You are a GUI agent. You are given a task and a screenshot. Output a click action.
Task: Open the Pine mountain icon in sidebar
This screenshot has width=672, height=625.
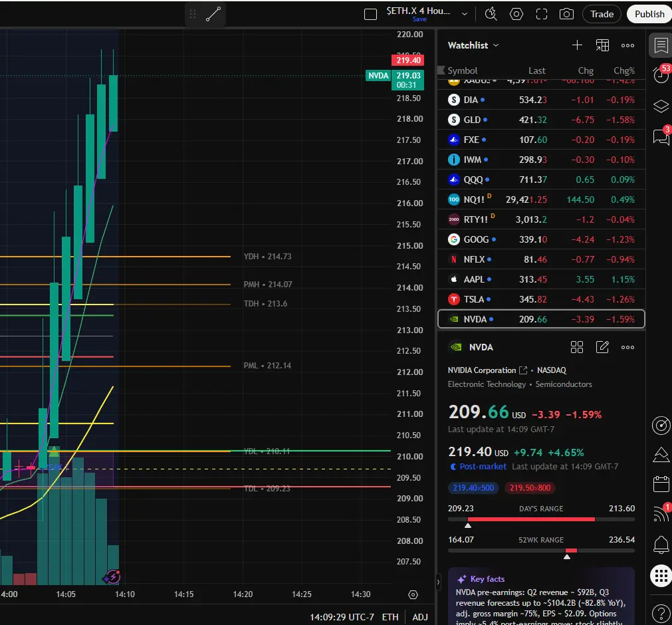coord(661,455)
